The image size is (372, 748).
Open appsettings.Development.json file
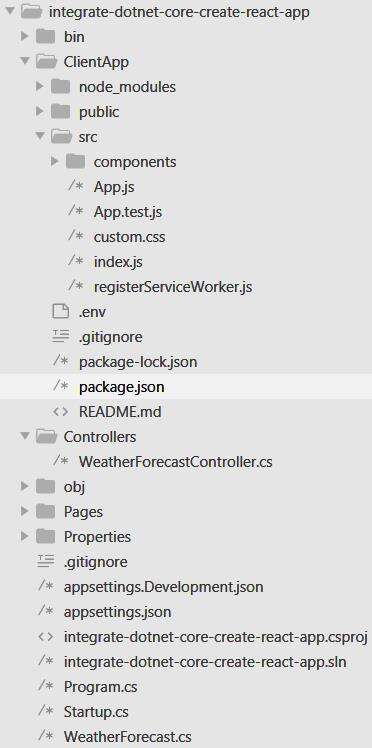pyautogui.click(x=163, y=586)
